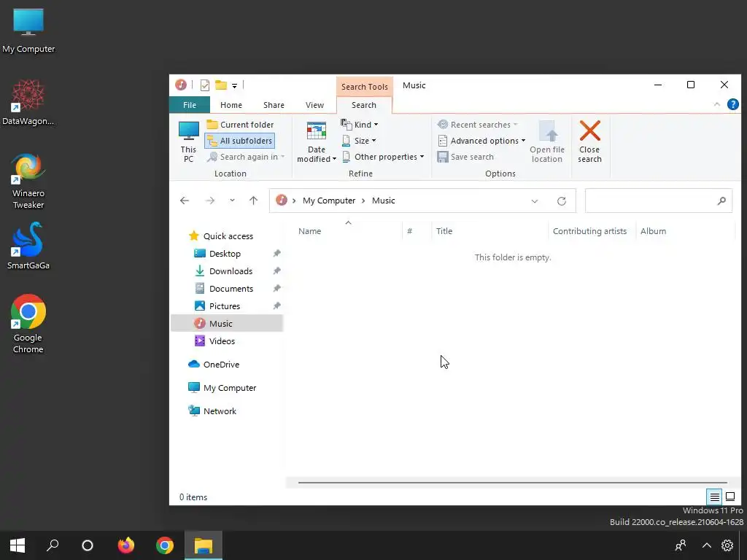This screenshot has width=747, height=560.
Task: Expand Advanced options menu
Action: [x=481, y=141]
